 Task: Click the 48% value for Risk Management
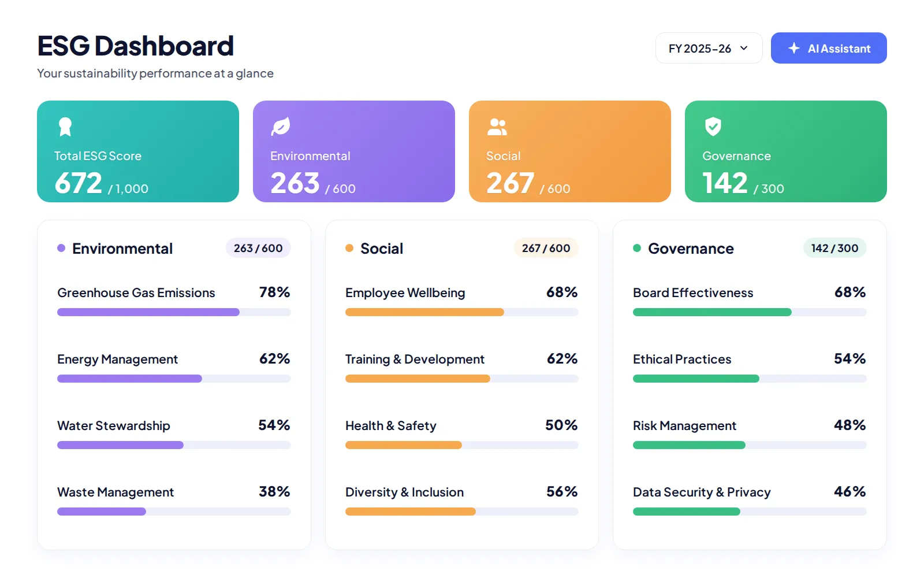coord(850,425)
